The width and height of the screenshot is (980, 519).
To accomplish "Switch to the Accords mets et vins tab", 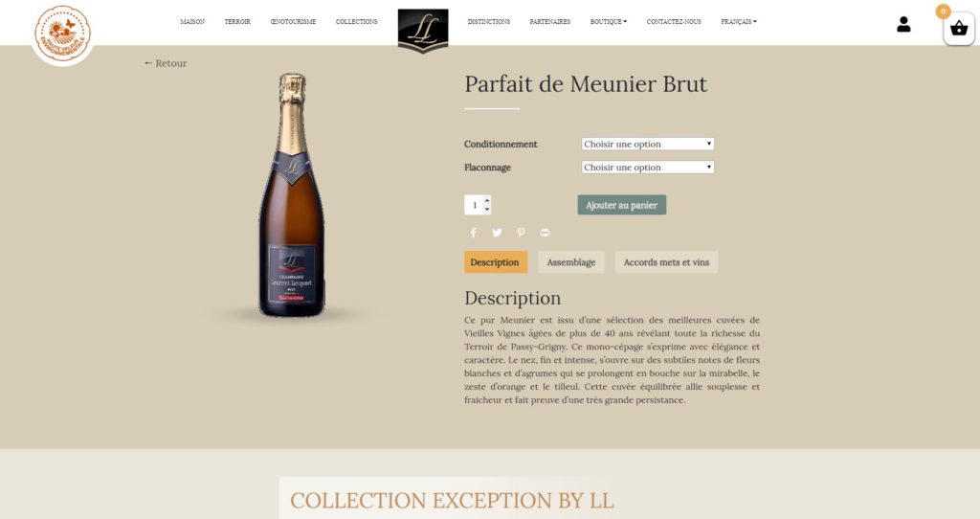I will point(666,262).
